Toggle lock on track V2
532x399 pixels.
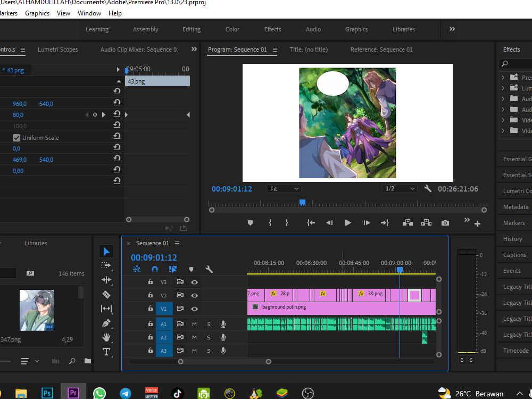click(x=151, y=295)
